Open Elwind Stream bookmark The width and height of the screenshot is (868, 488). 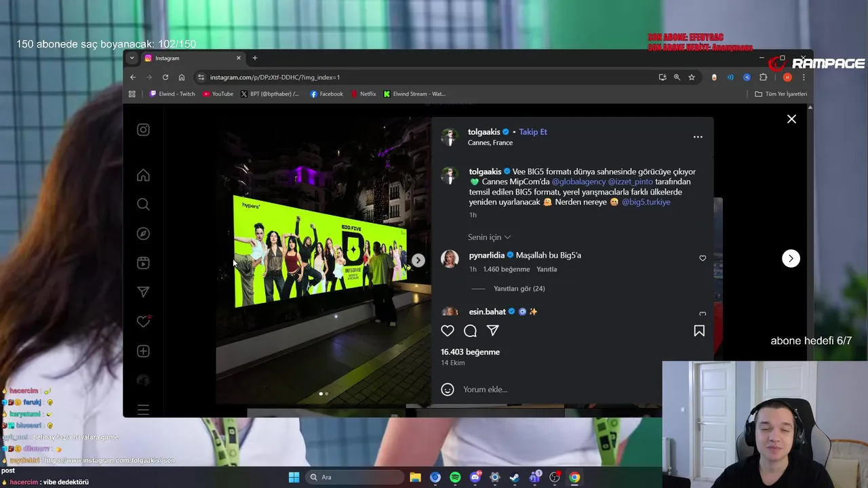tap(414, 94)
